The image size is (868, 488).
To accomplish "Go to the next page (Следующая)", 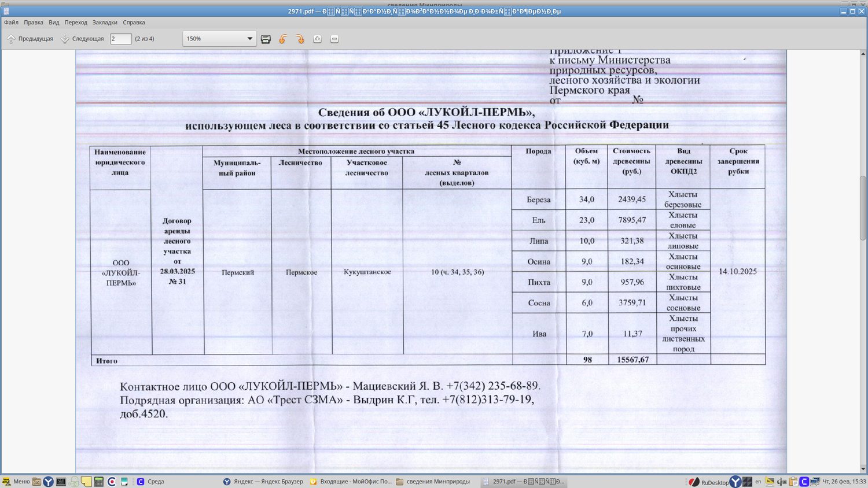I will click(82, 39).
